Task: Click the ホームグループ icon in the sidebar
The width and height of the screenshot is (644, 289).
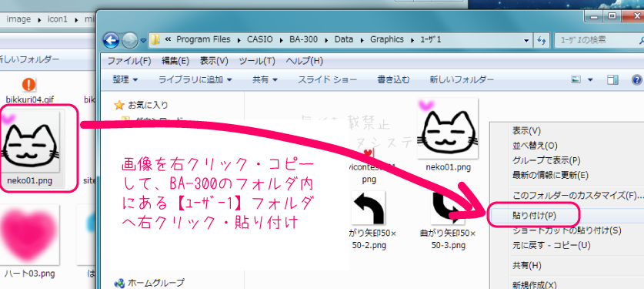Action: click(x=119, y=283)
